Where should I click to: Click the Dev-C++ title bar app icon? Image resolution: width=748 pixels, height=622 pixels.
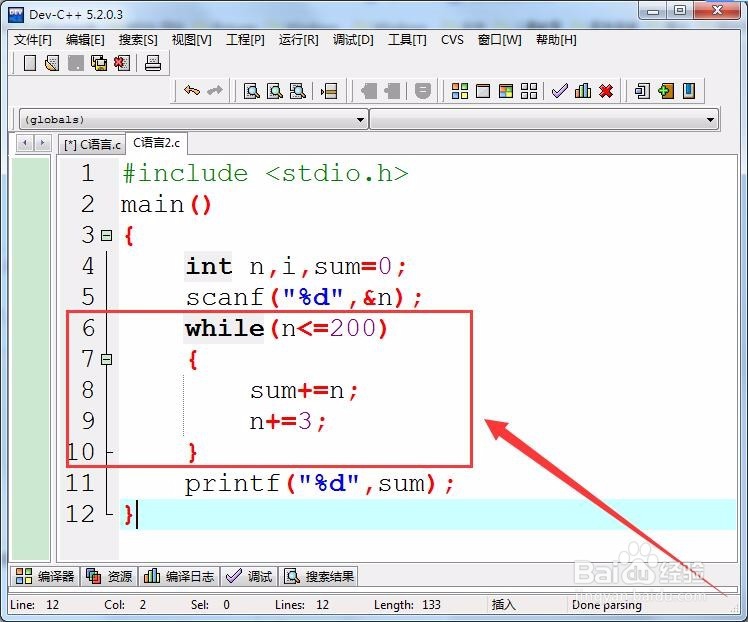point(16,14)
